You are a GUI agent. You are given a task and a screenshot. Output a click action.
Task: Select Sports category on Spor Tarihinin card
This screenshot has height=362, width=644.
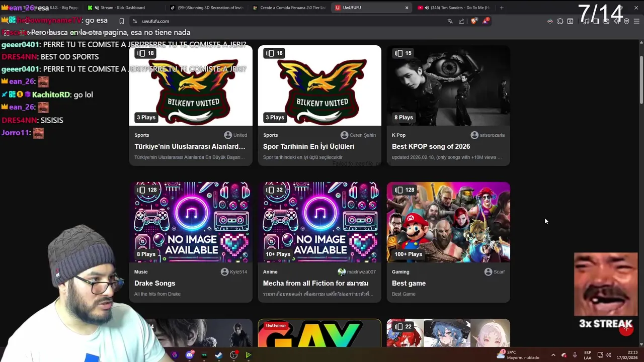[x=270, y=135]
